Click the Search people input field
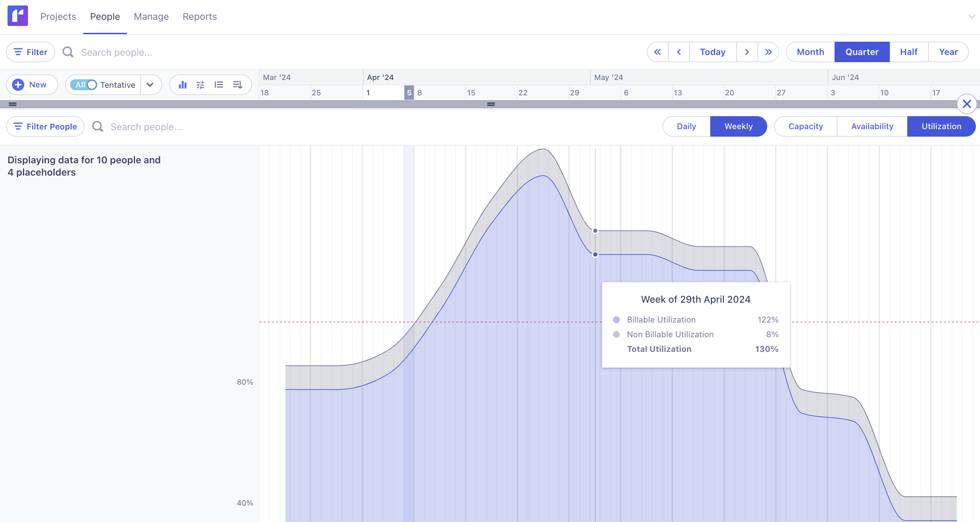This screenshot has width=980, height=522. [x=152, y=52]
